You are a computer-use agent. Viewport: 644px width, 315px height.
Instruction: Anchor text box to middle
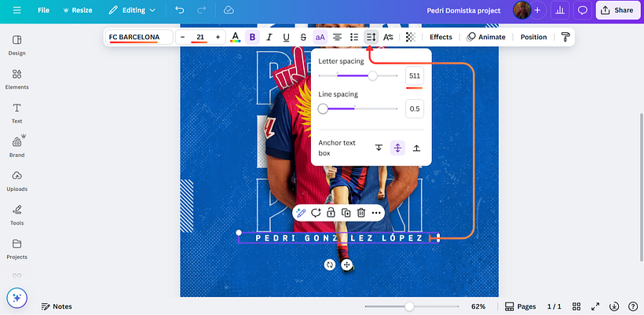click(397, 148)
